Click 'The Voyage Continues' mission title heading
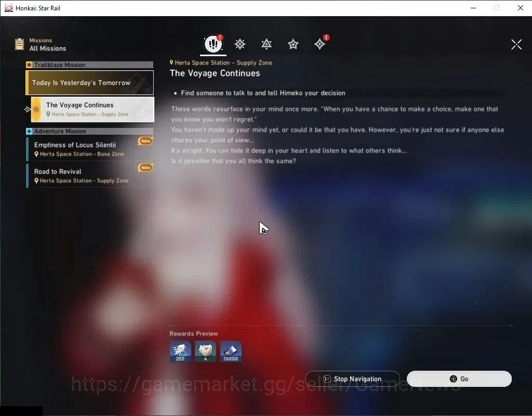The width and height of the screenshot is (532, 416). (x=215, y=73)
